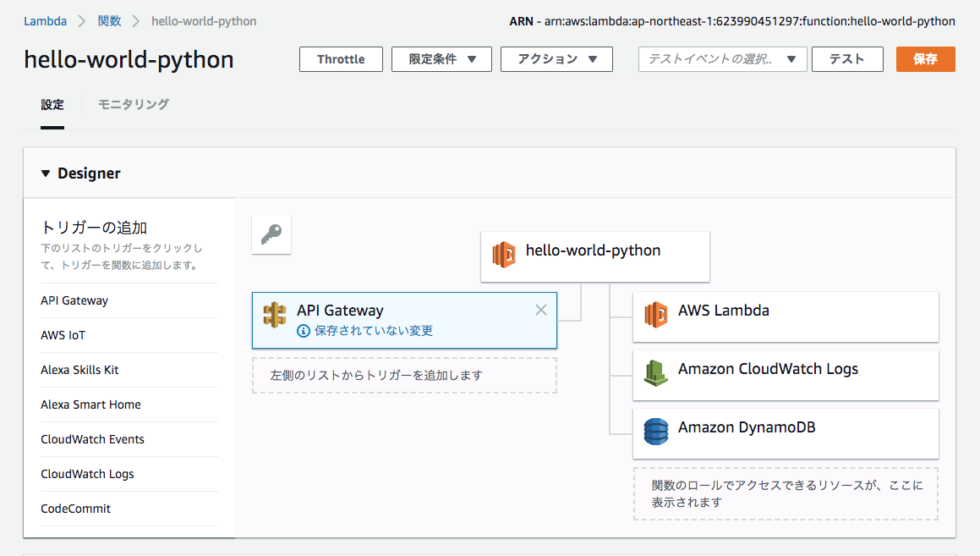This screenshot has height=556, width=980.
Task: Remove the API Gateway trigger with X
Action: (541, 310)
